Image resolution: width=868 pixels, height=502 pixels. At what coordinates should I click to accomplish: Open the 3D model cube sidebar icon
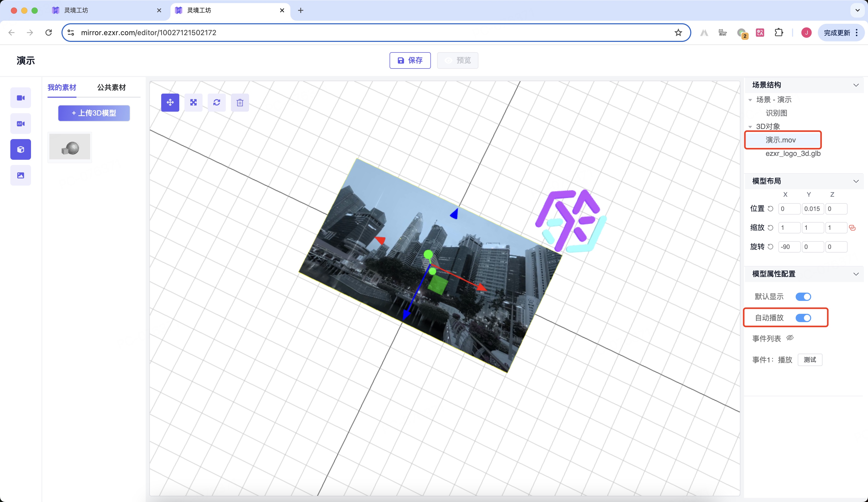21,150
